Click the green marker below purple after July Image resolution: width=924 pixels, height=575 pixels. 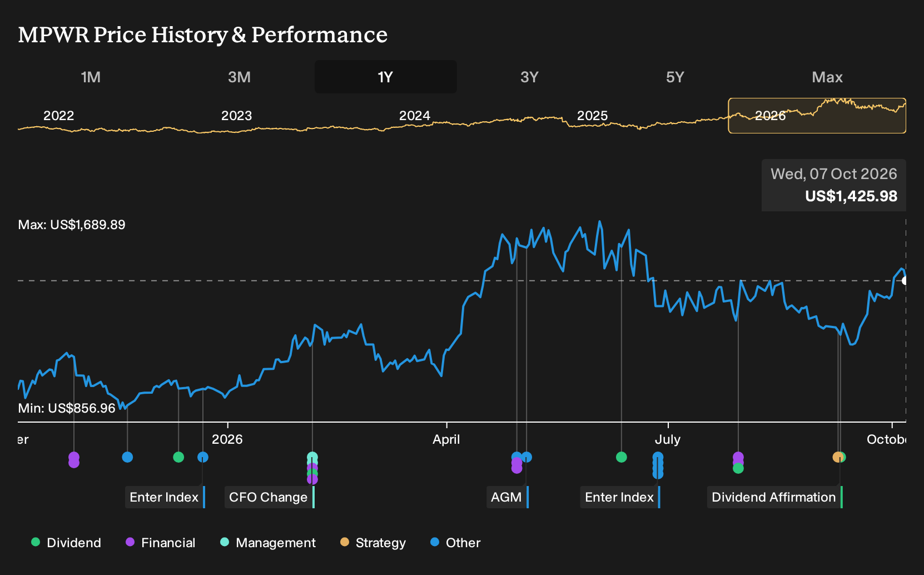[738, 468]
